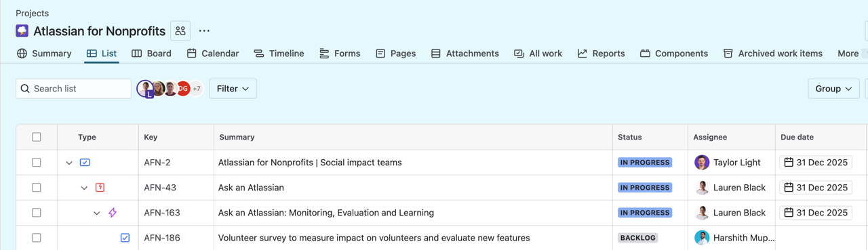Click Lauren Black's avatar in AFN-163 row
This screenshot has width=868, height=250.
[x=702, y=213]
